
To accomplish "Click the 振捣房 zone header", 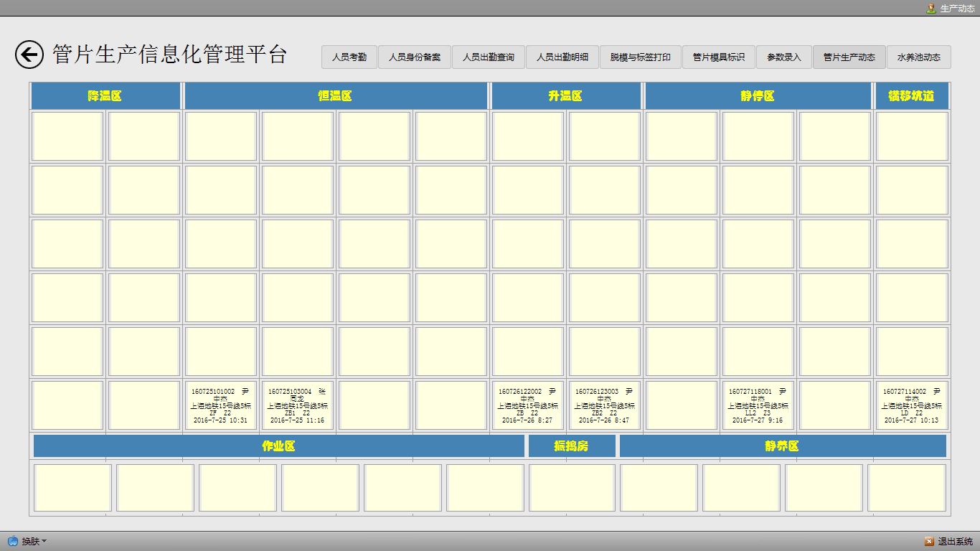I will pyautogui.click(x=572, y=446).
